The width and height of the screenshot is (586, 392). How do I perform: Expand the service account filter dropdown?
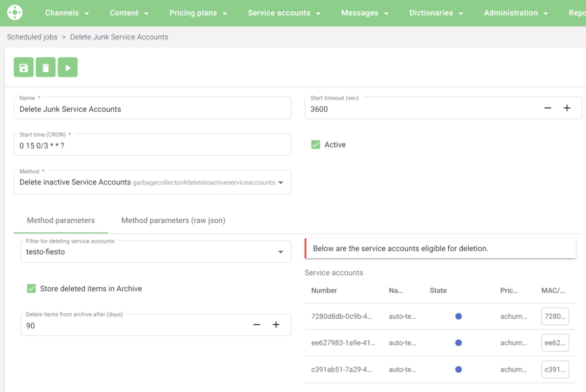tap(281, 252)
